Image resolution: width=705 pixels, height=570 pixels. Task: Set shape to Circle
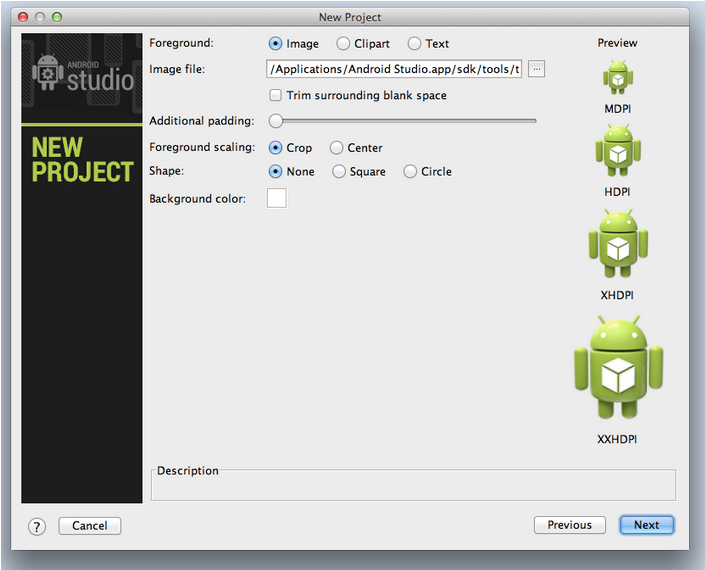tap(410, 172)
